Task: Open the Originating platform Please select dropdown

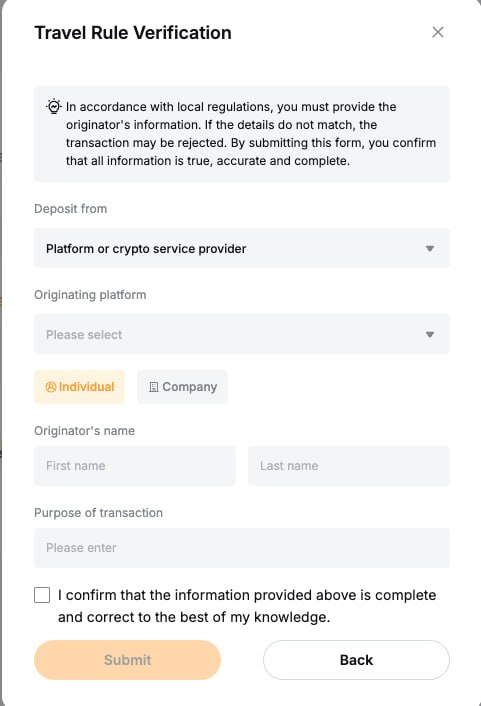Action: (242, 334)
